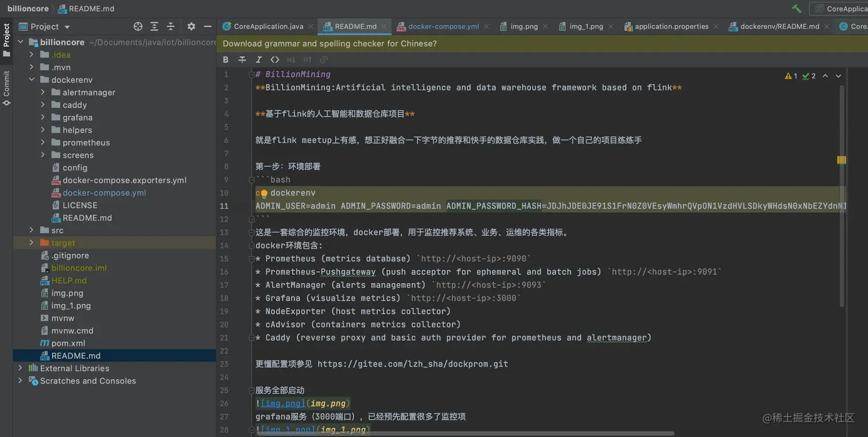Open the Project tool window stripe button

(x=6, y=40)
